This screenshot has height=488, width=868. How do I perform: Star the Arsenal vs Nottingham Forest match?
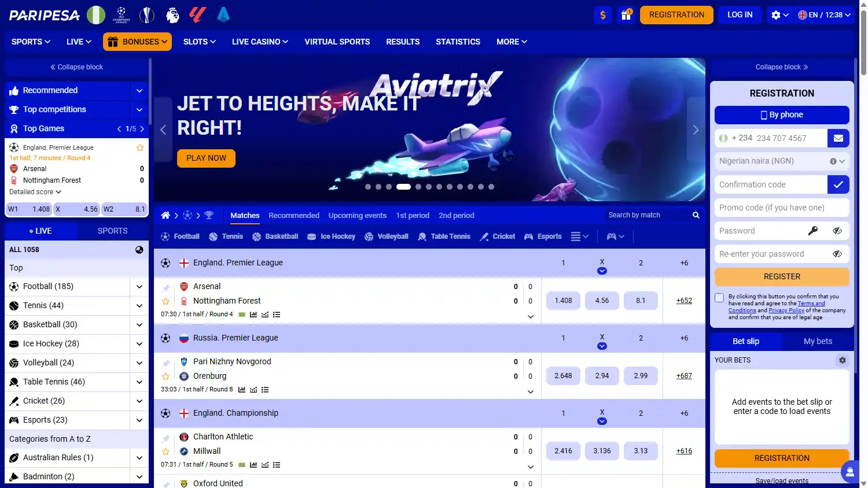[165, 301]
